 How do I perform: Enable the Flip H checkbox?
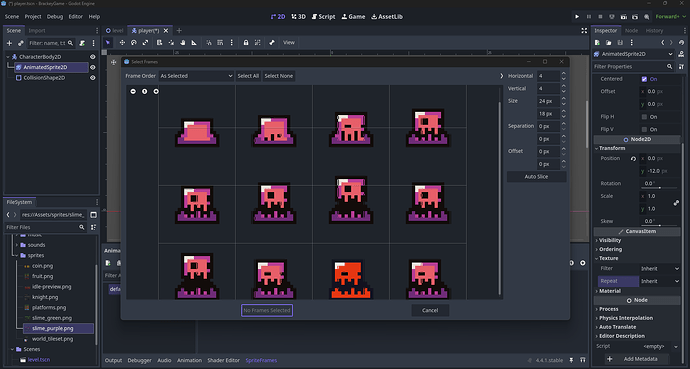point(644,117)
